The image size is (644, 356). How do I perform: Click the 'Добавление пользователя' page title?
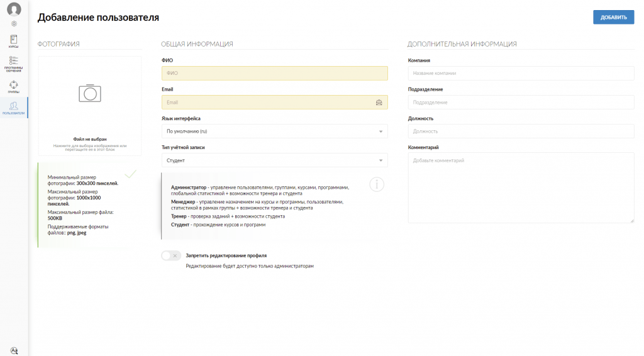[x=98, y=17]
